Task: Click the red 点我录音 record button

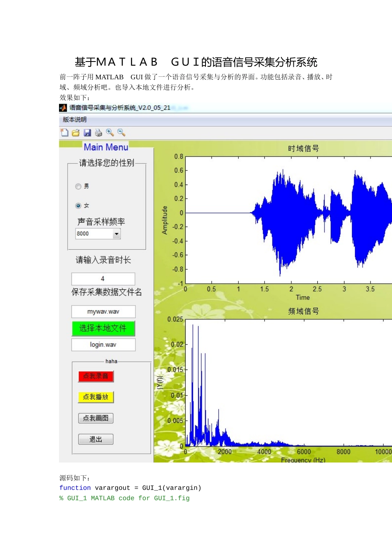Action: point(96,376)
